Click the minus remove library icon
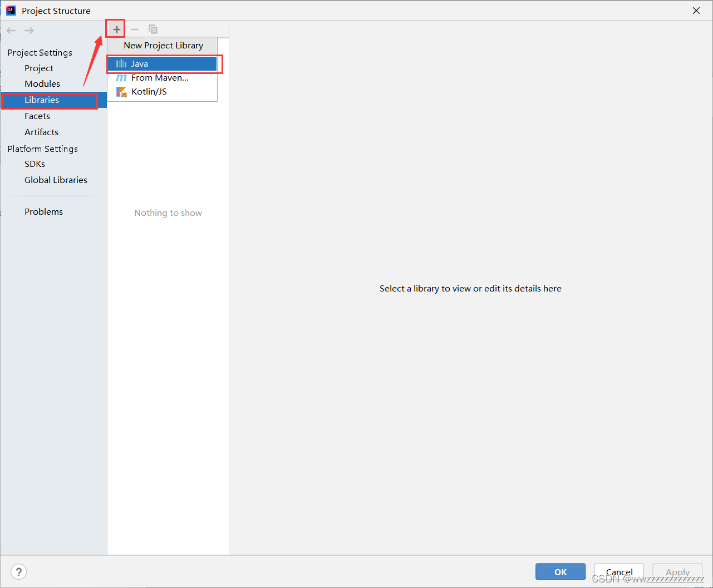The height and width of the screenshot is (588, 713). tap(135, 29)
